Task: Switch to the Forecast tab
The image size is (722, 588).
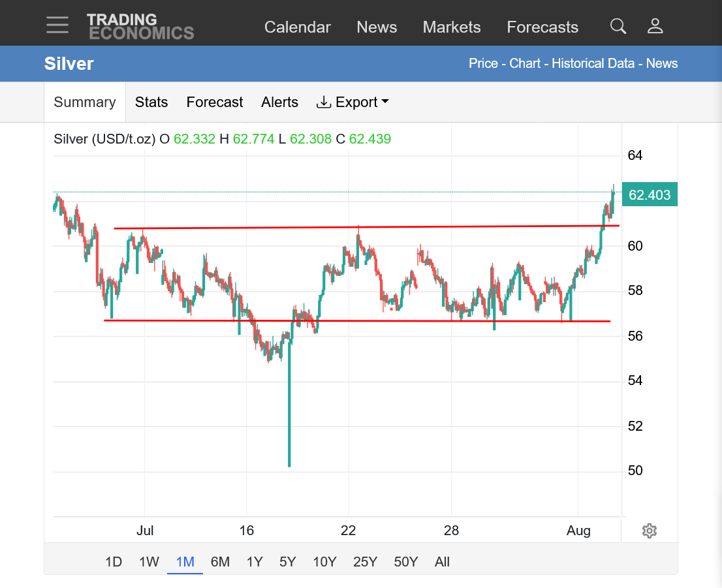Action: click(215, 102)
